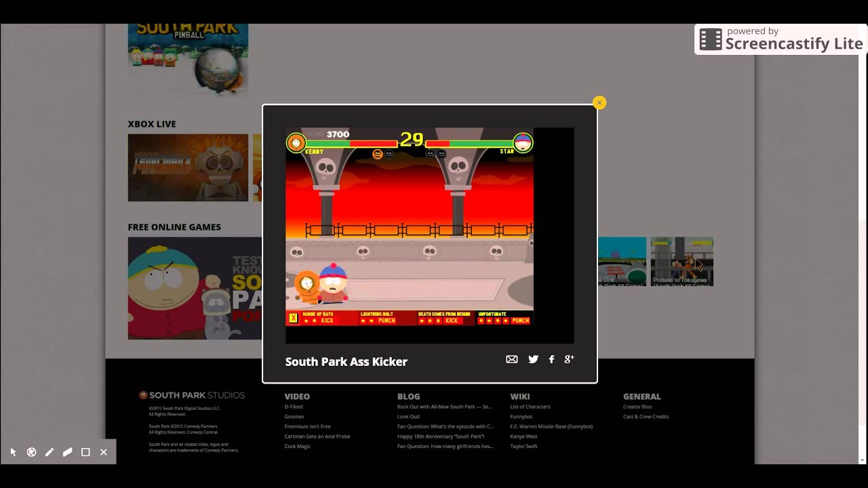Viewport: 868px width, 488px height.
Task: Close the Screencastify drawing toolbar
Action: coord(104,452)
